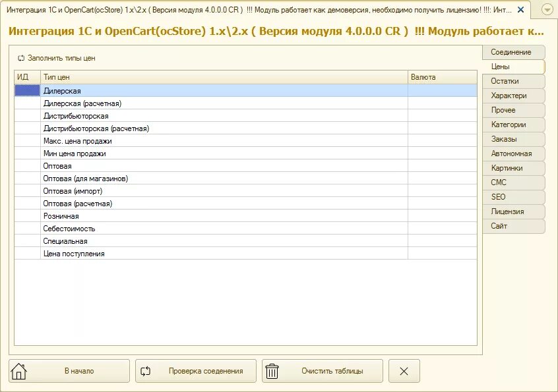This screenshot has height=392, width=558.
Task: Click the В начало button
Action: (x=69, y=371)
